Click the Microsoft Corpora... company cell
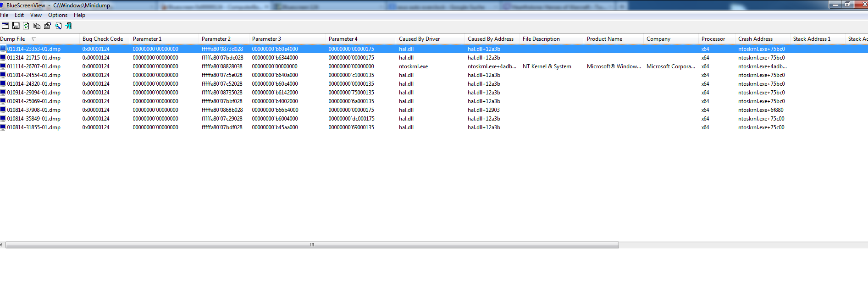Screen dimensions: 868x297 tap(670, 66)
